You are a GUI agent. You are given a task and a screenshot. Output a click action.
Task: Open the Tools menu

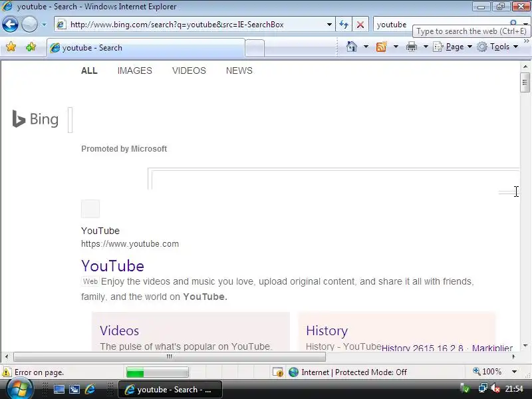(x=497, y=47)
